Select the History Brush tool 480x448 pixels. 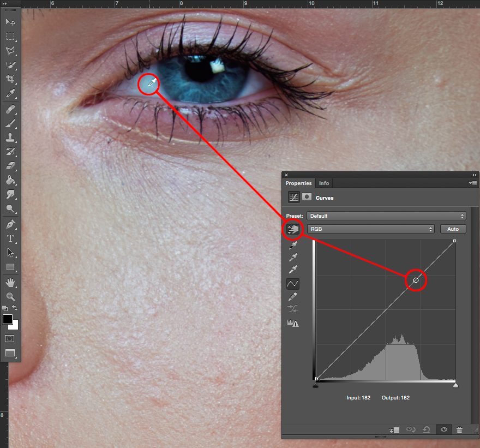point(10,152)
